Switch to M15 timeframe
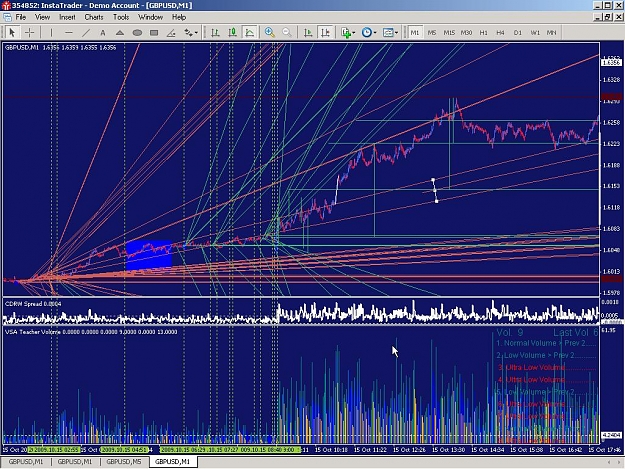 click(x=449, y=33)
